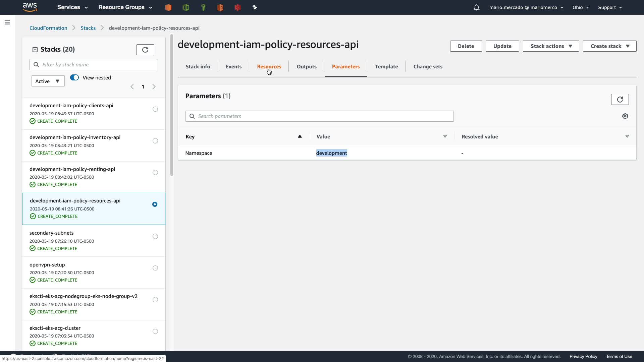644x362 pixels.
Task: Open the Create stack dropdown
Action: pos(609,46)
